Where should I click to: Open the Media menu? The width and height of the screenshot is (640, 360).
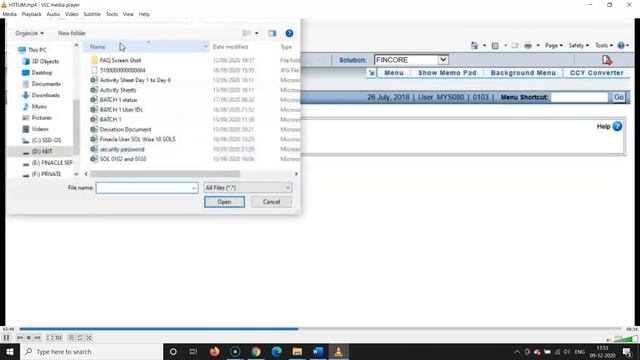click(x=9, y=14)
